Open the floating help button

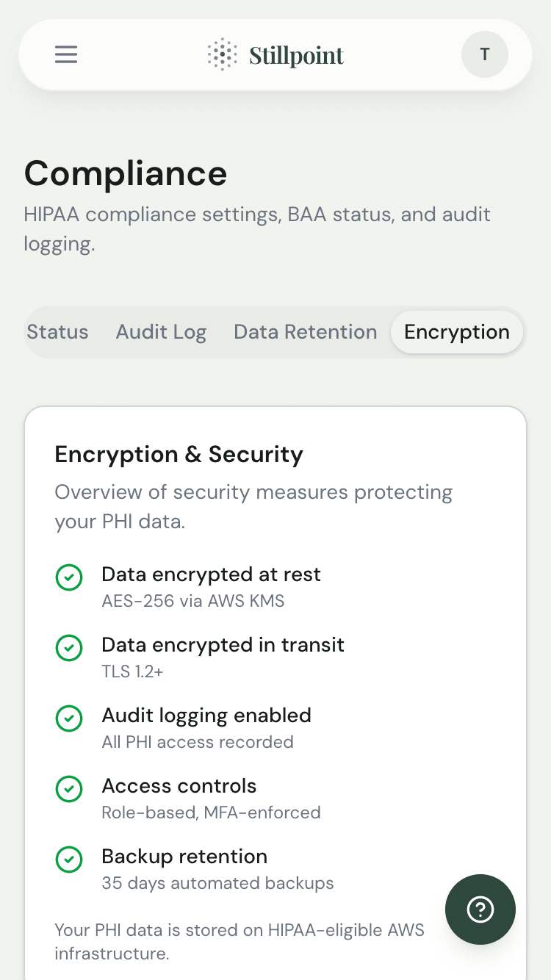[x=480, y=909]
